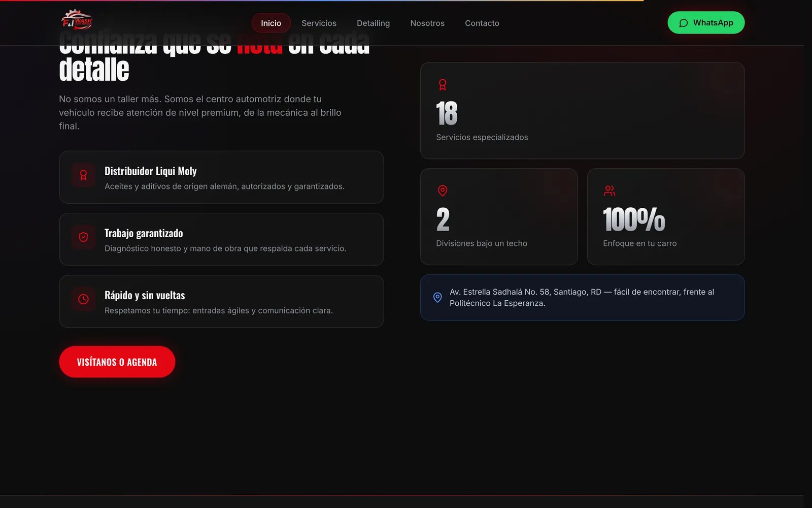Screen dimensions: 812x508
Task: Click the 18 statistic number
Action: tap(447, 113)
